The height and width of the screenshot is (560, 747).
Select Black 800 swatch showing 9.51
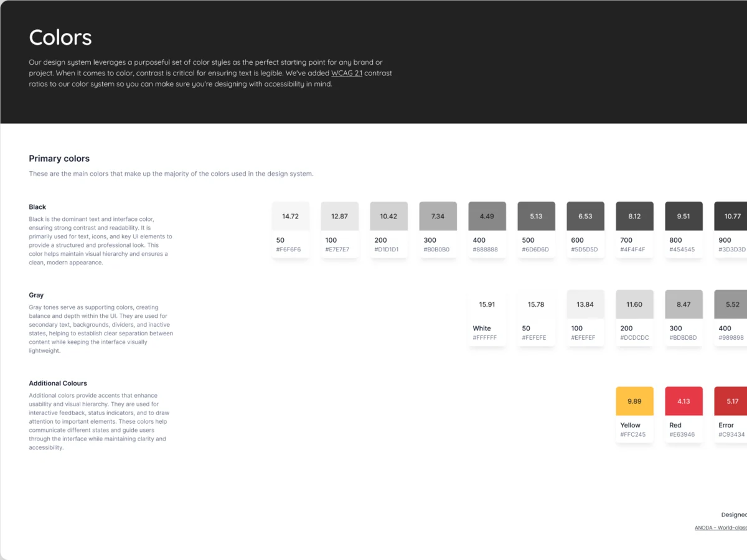[684, 217]
